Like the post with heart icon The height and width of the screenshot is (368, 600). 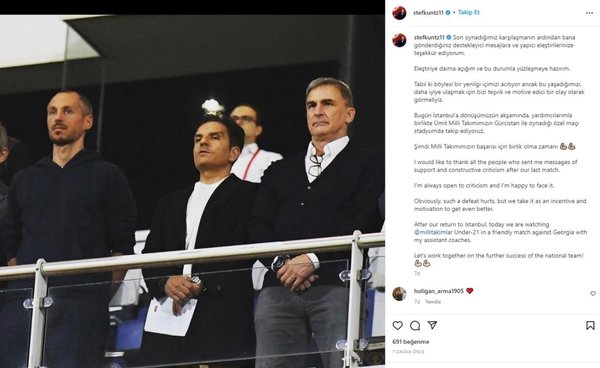[398, 326]
